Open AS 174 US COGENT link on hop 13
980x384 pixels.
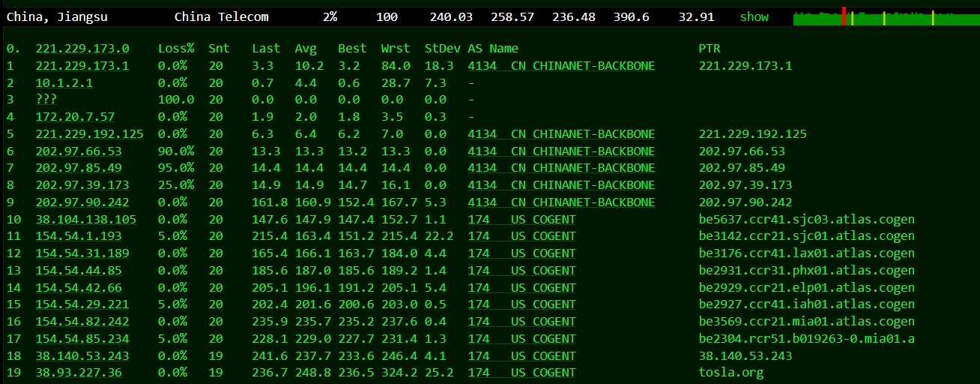pyautogui.click(x=522, y=271)
